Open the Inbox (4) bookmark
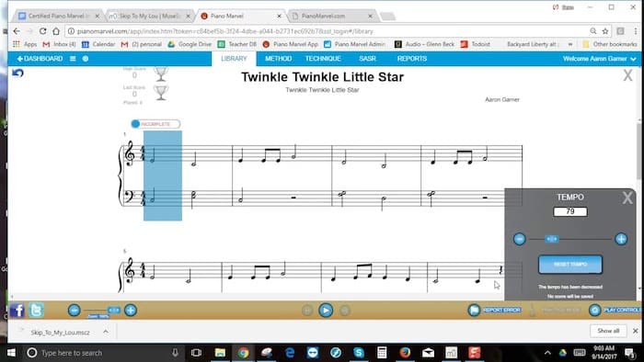Screen dimensions: 644x362 click(59, 44)
